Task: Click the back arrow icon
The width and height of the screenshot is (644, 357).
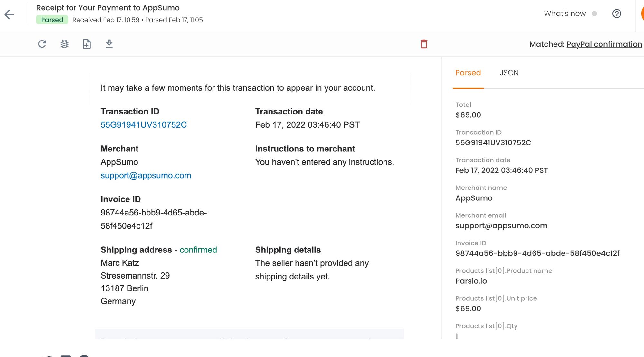Action: coord(9,14)
